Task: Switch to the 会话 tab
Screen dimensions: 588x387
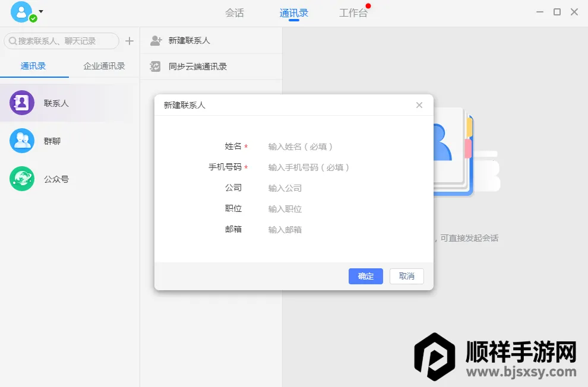Action: [235, 12]
